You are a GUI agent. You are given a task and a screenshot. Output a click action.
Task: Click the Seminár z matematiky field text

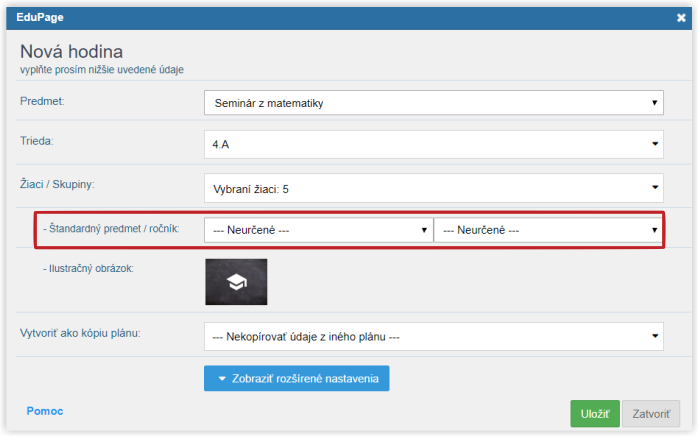269,103
